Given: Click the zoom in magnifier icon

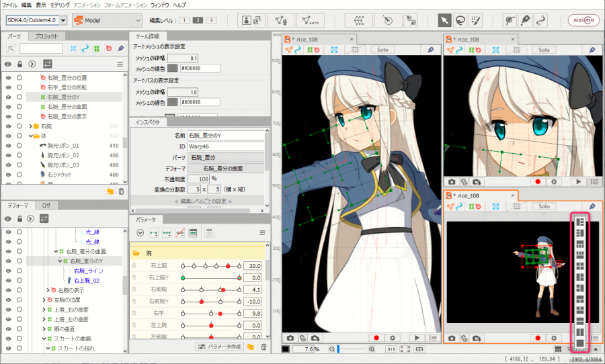Looking at the screenshot, I should click(372, 349).
